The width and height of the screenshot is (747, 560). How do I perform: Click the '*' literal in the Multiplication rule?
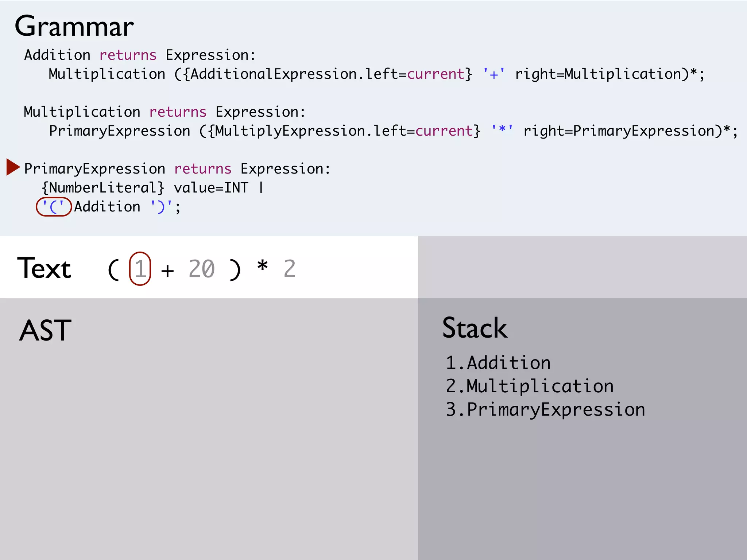pos(502,130)
